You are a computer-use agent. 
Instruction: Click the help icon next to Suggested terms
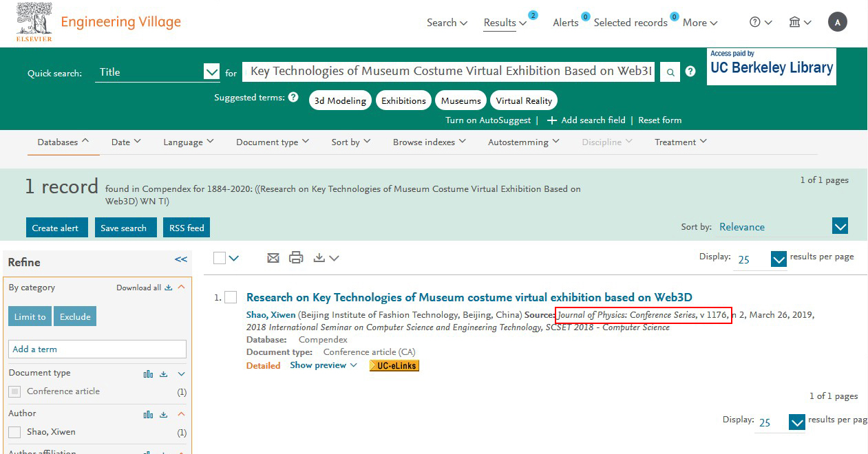[x=293, y=97]
